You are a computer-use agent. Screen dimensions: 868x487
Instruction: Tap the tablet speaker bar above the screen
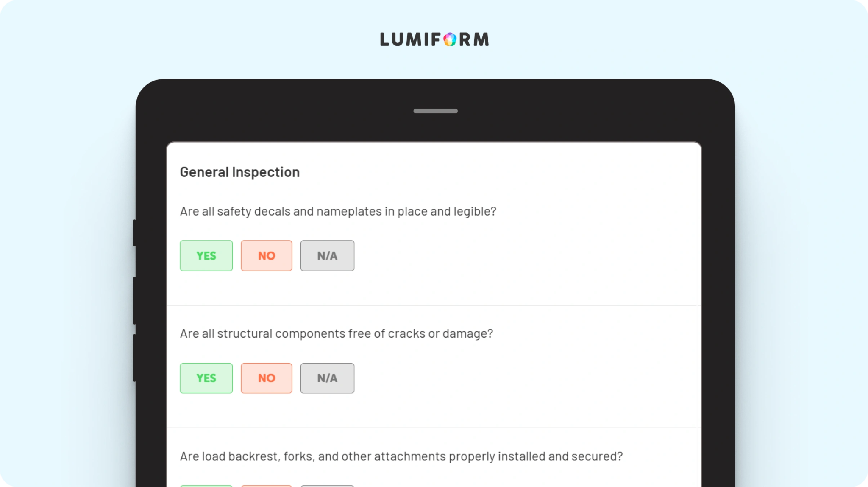(x=436, y=111)
